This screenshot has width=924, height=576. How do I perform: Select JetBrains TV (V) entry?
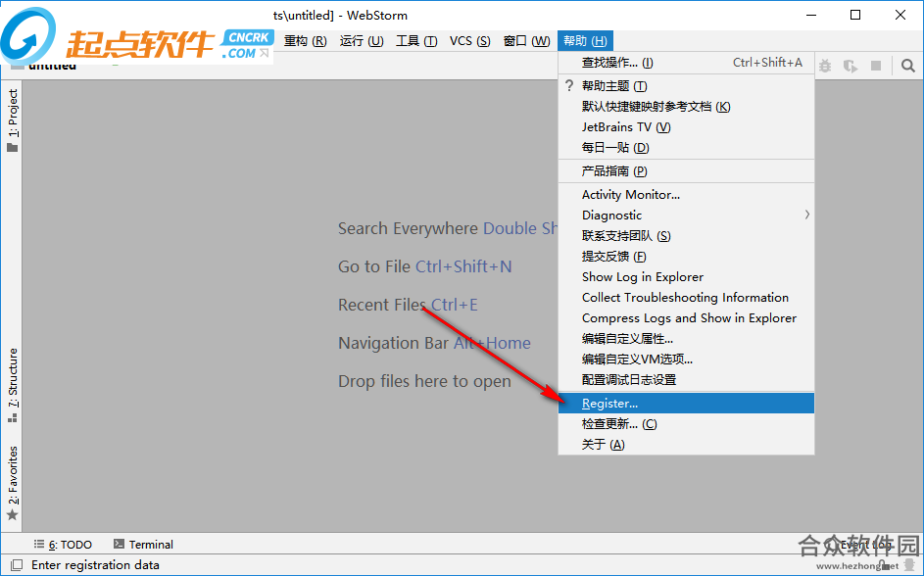(686, 127)
